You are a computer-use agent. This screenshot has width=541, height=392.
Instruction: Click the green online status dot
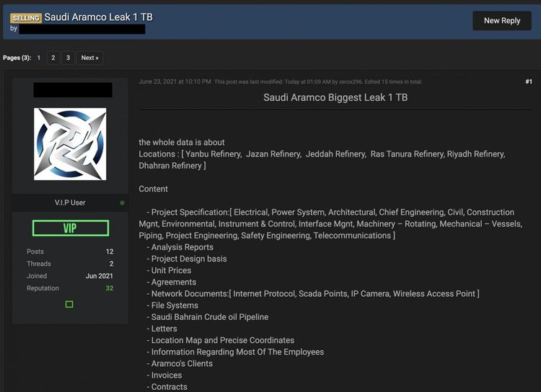(122, 203)
